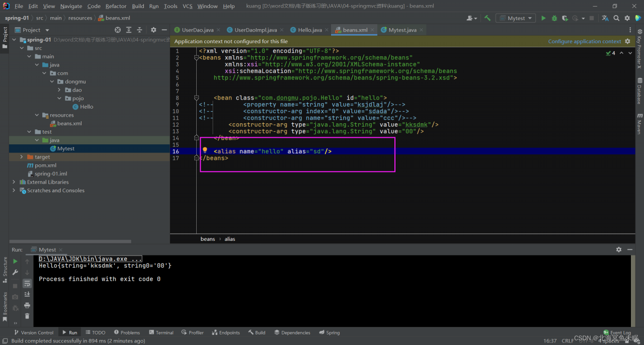Open the Mytest run configuration dropdown

[x=515, y=18]
